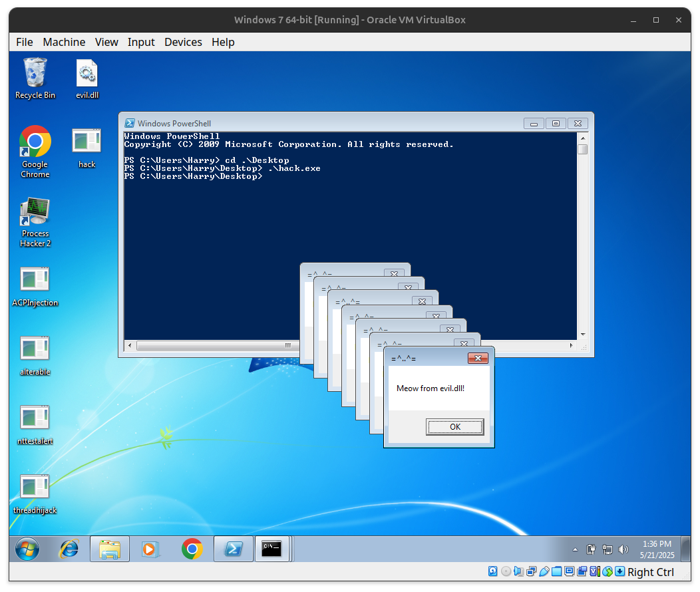
Task: Open the VirtualBox Devices menu
Action: 183,42
